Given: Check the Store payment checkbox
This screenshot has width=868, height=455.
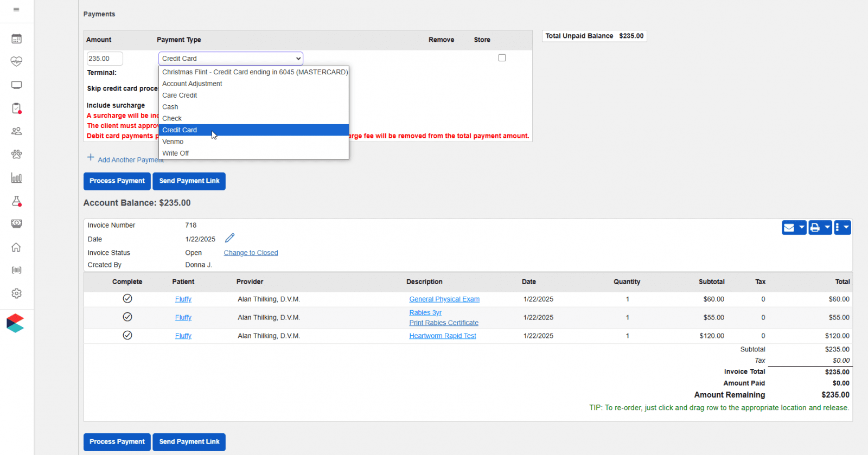Looking at the screenshot, I should 502,58.
